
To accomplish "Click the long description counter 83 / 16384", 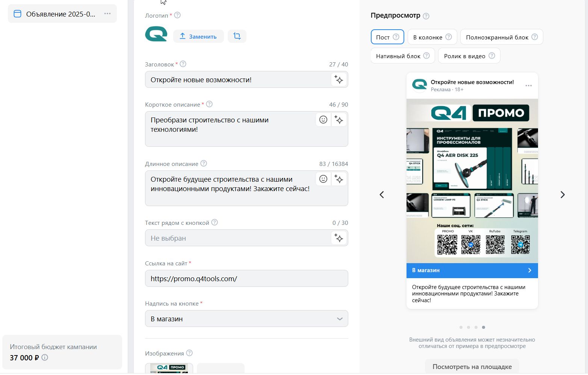I will (x=334, y=164).
